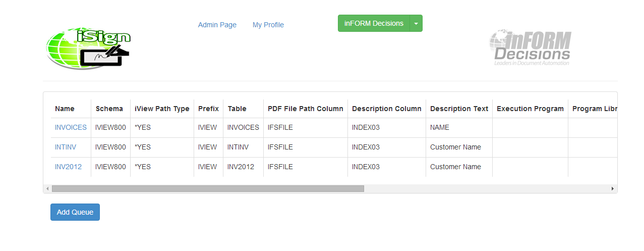Screen dimensions: 644x251
Task: Click the scrollbar right arrow
Action: click(x=612, y=188)
